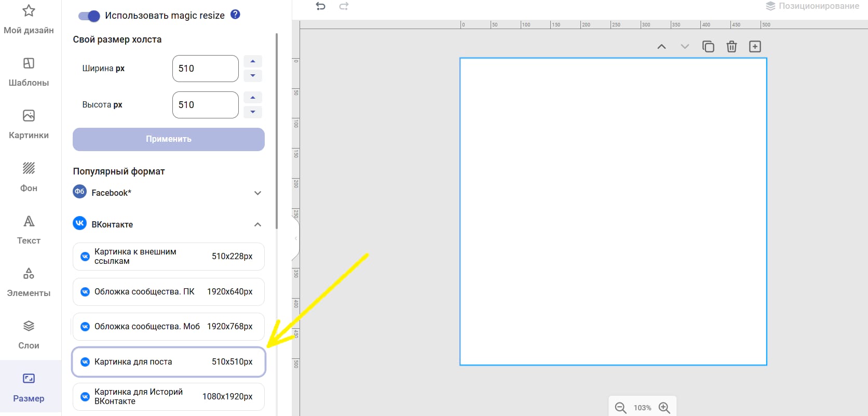Duplicate the canvas page
This screenshot has width=868, height=416.
tap(708, 47)
